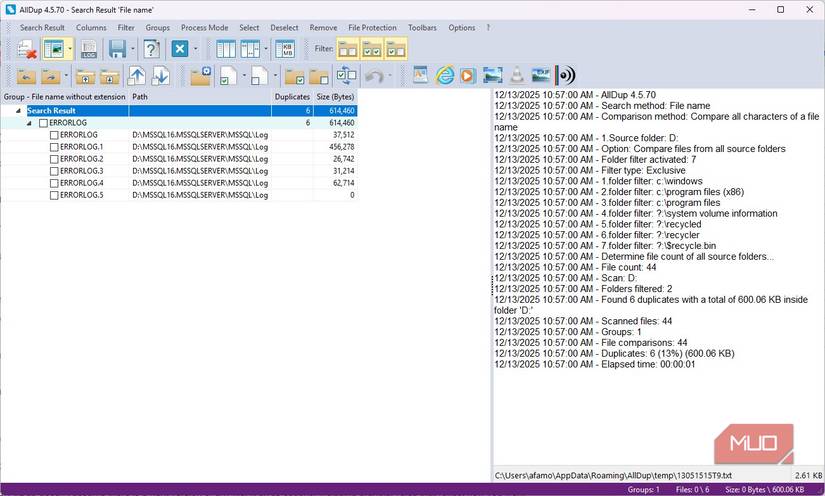Open dropdown arrow beside blue X icon
825x496 pixels.
pyautogui.click(x=196, y=49)
